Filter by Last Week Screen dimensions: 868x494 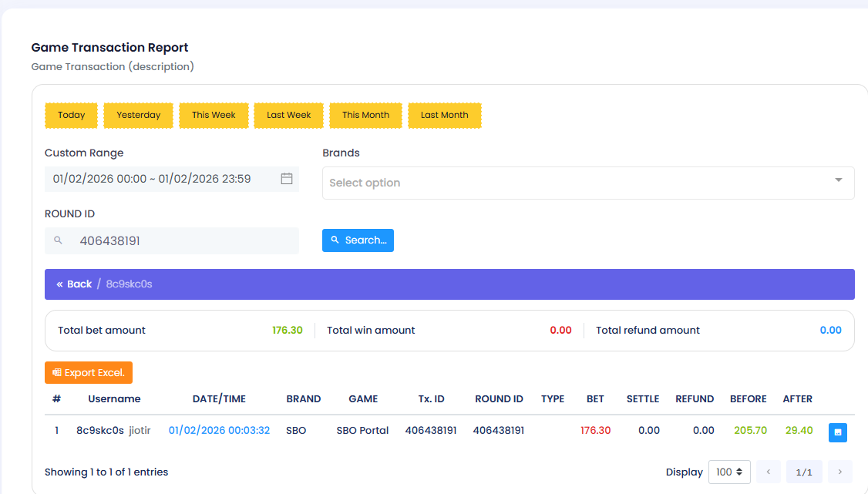(289, 115)
